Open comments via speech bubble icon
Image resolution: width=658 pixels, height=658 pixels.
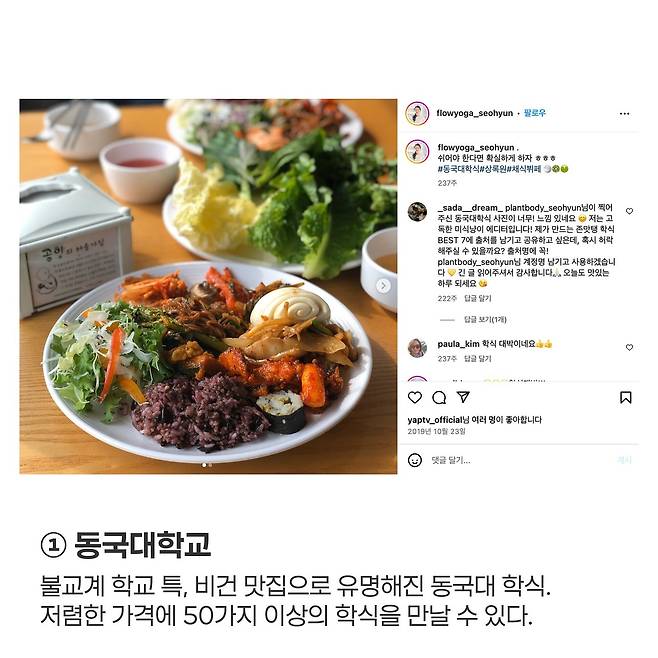click(x=439, y=397)
